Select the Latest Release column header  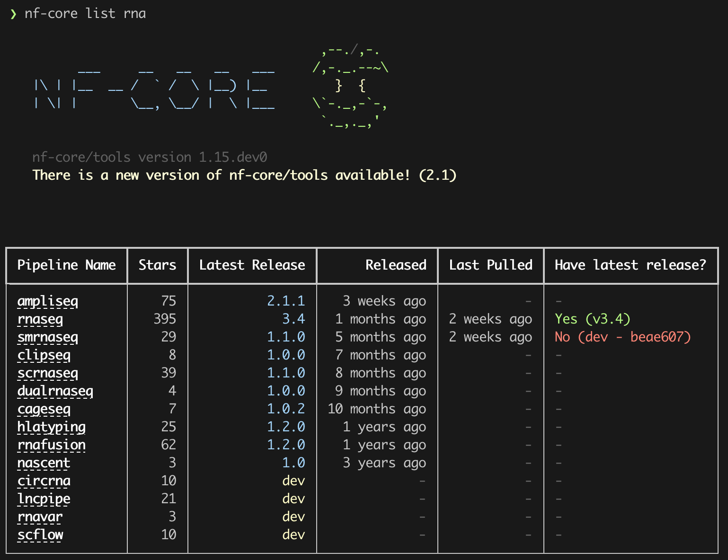(252, 265)
